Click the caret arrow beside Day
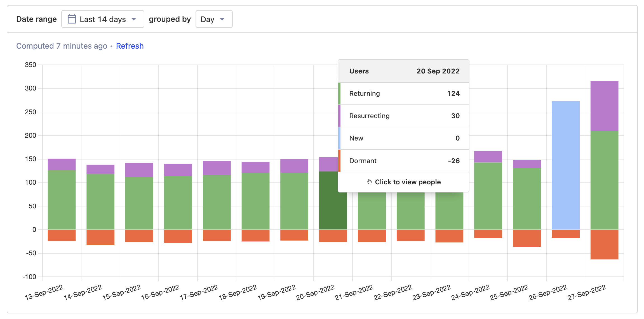644x319 pixels. click(x=222, y=19)
